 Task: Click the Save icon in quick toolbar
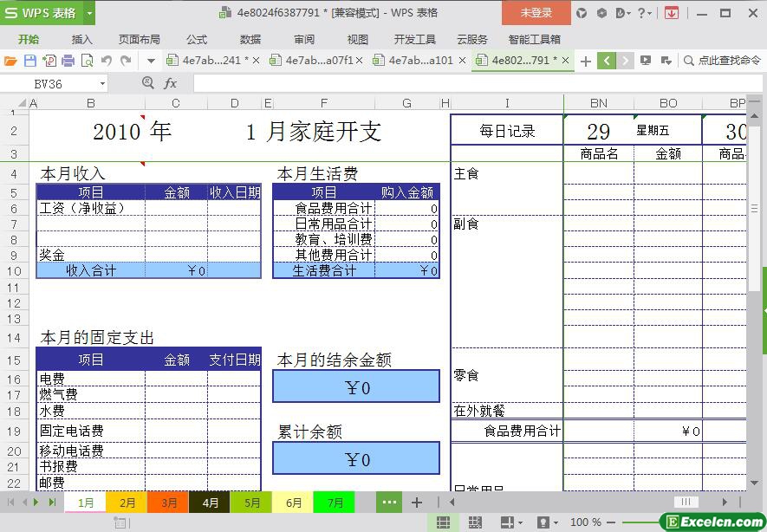coord(29,61)
